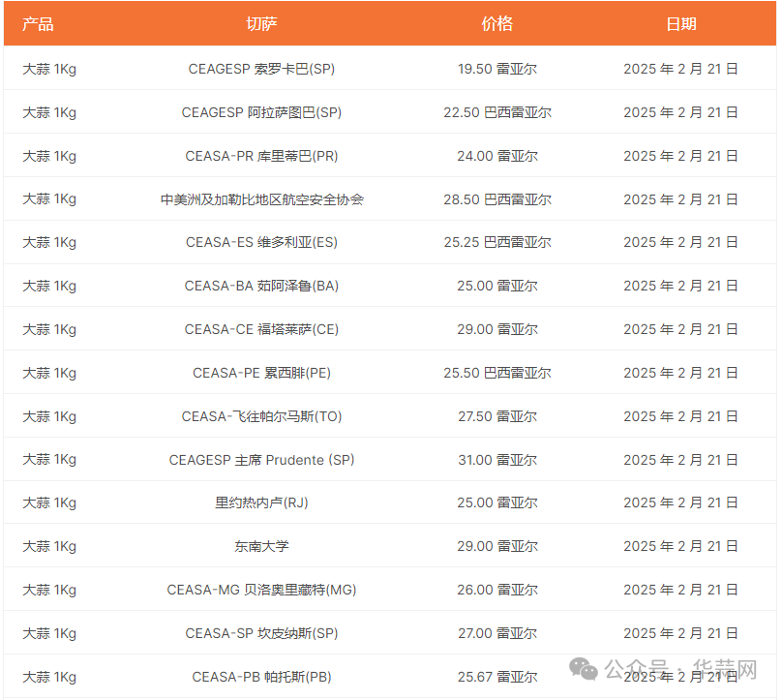The width and height of the screenshot is (782, 700).
Task: Select market cell CEASA-SP 坎皮纳斯(SP)
Action: tap(261, 633)
